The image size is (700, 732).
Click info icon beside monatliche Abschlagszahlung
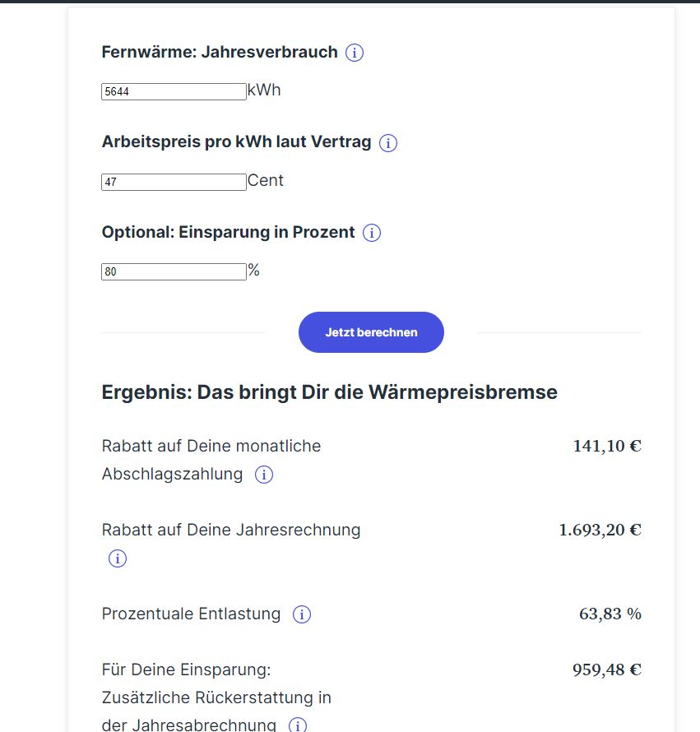pos(264,475)
